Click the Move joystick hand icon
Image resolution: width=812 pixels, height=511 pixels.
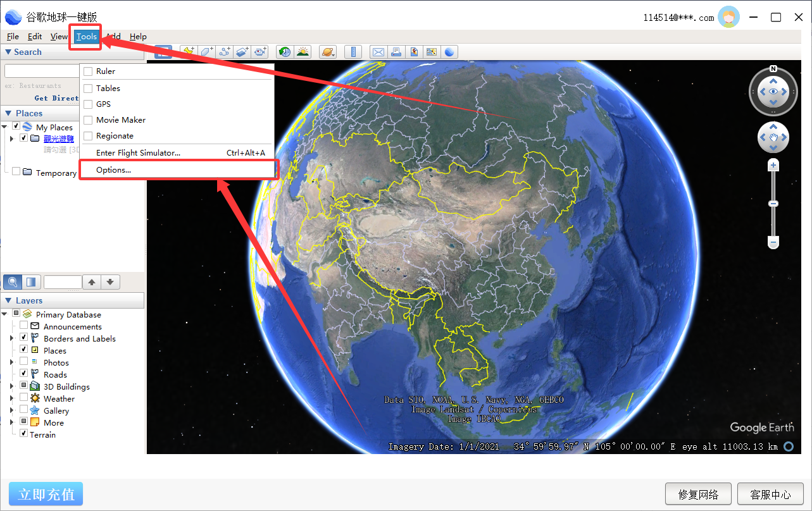pyautogui.click(x=773, y=137)
